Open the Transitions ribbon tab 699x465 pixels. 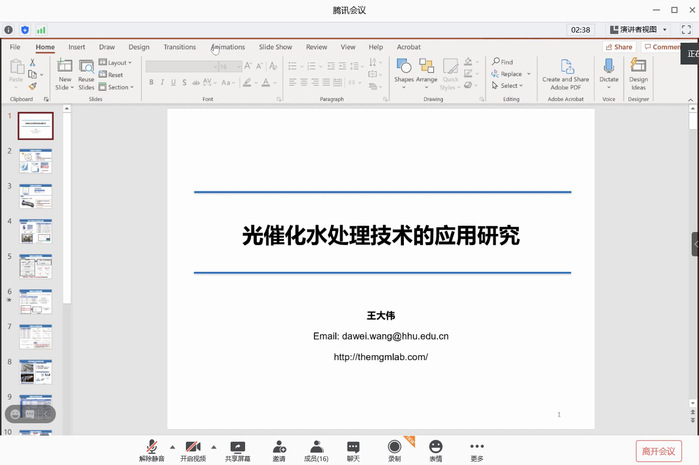tap(180, 47)
